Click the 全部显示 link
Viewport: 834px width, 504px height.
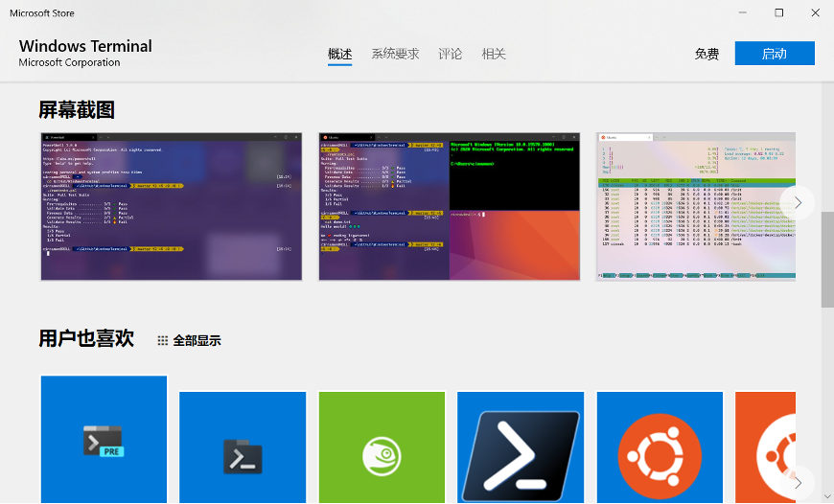(x=197, y=341)
